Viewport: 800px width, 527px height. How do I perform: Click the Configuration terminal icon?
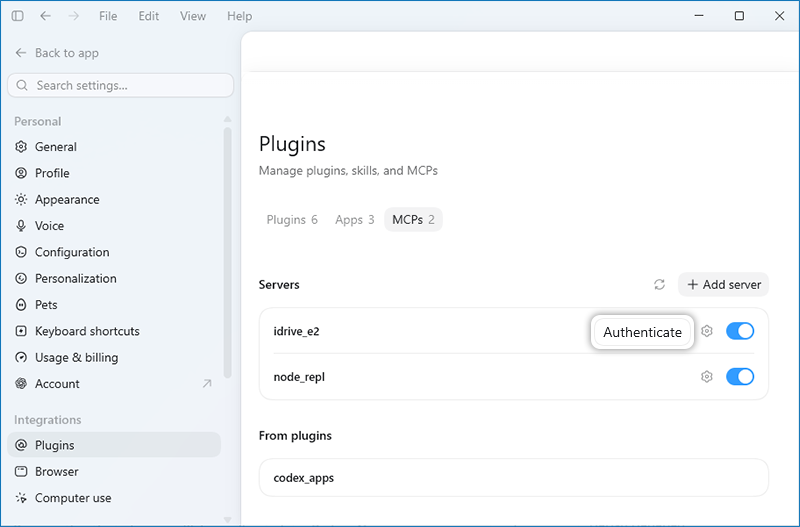click(x=21, y=252)
